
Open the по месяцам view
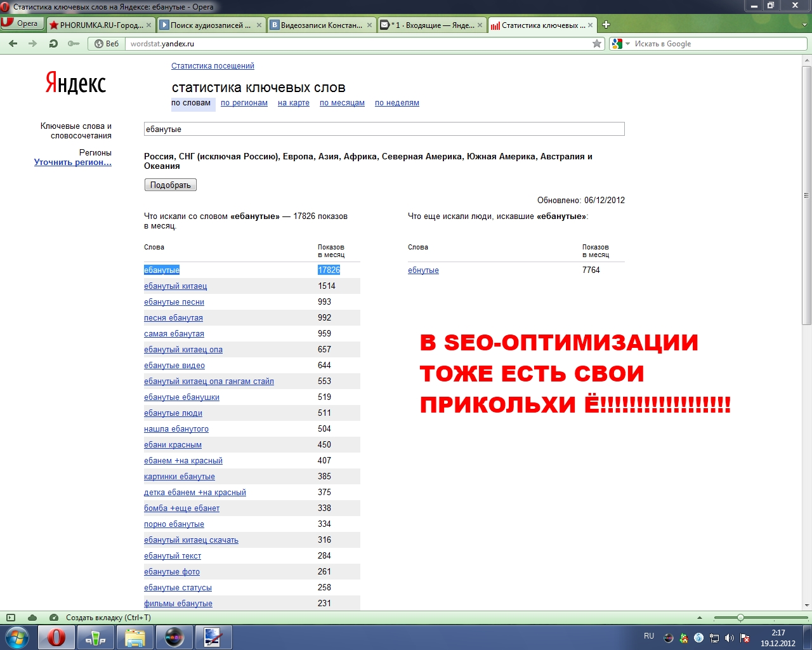(342, 103)
